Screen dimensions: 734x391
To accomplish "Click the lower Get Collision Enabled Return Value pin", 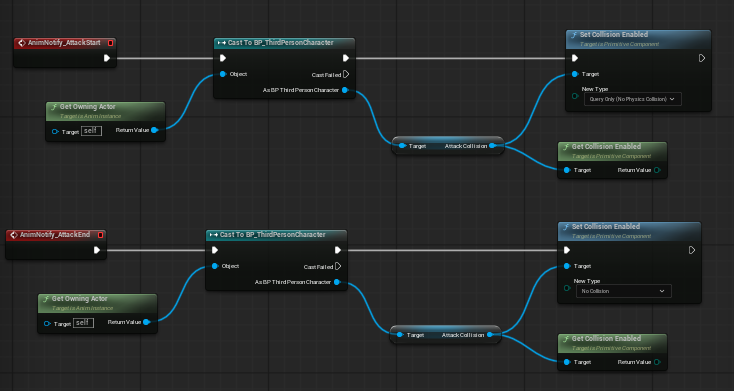I will pyautogui.click(x=657, y=362).
